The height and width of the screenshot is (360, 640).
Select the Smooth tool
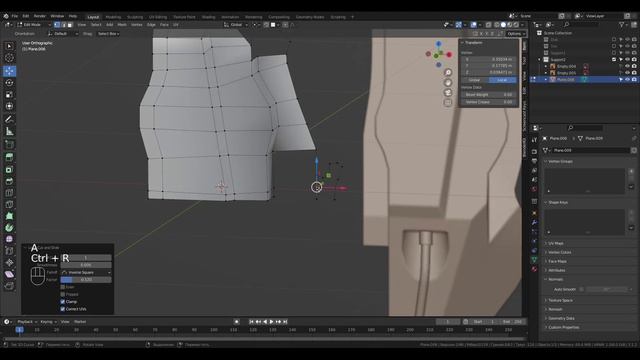click(x=9, y=240)
